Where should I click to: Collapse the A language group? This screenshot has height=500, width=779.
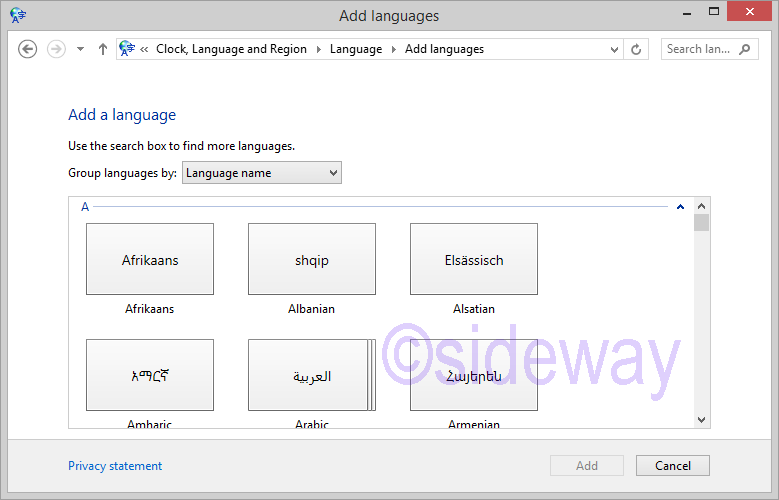(680, 207)
